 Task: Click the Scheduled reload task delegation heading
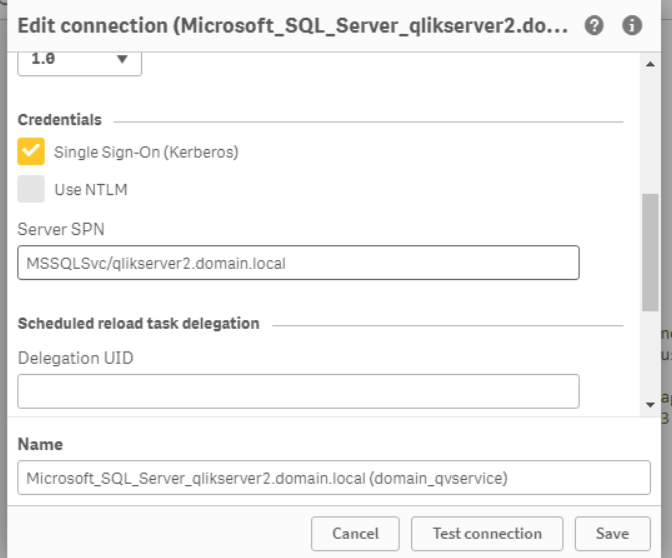[139, 324]
